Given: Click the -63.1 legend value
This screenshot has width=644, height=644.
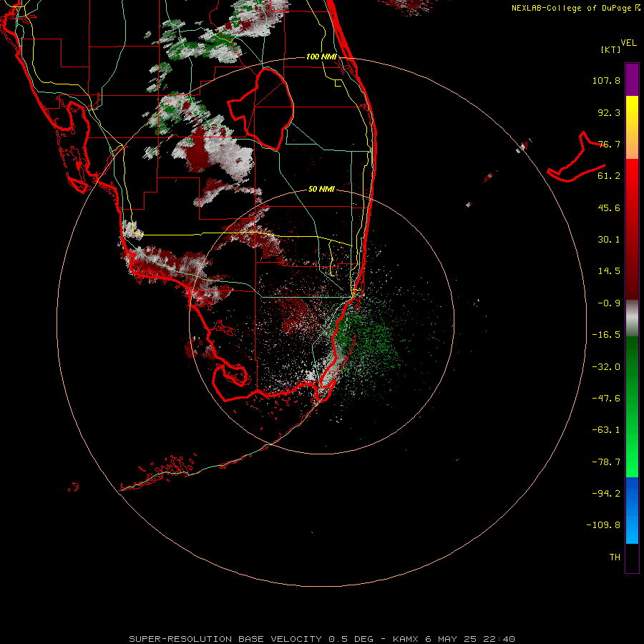Looking at the screenshot, I should (606, 430).
